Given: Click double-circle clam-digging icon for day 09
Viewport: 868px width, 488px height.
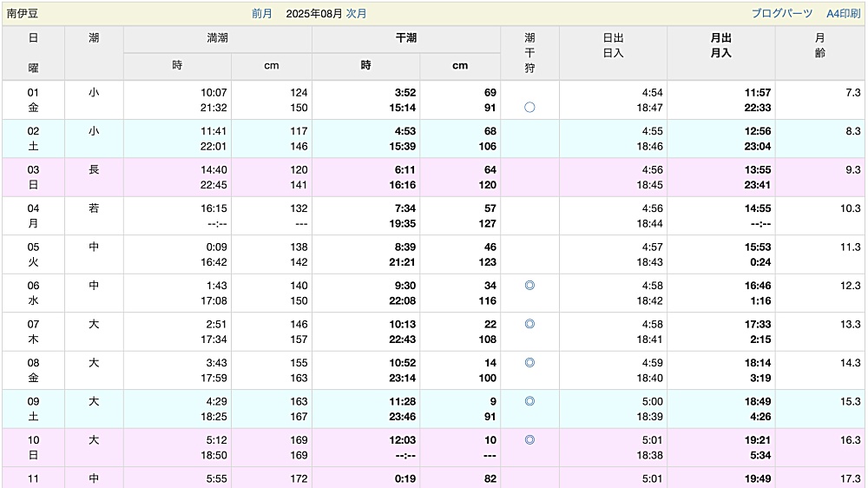Looking at the screenshot, I should tap(529, 401).
